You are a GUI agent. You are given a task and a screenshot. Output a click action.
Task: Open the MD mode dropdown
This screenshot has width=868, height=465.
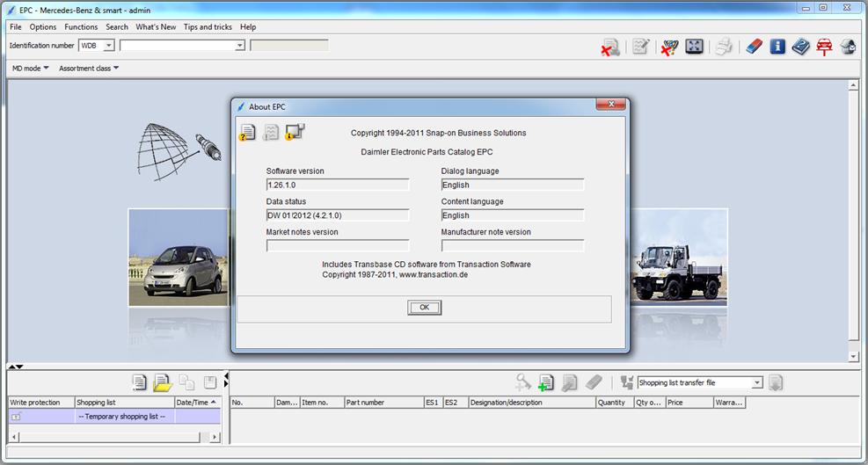coord(31,68)
